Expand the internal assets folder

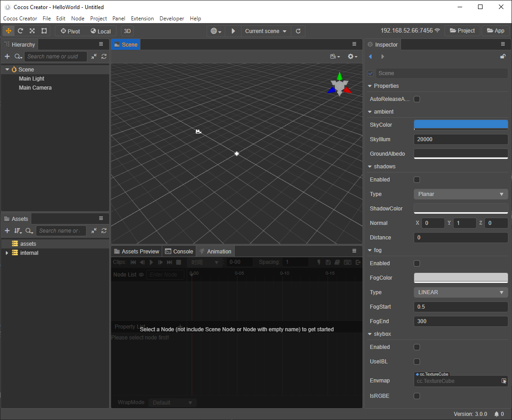[7, 253]
